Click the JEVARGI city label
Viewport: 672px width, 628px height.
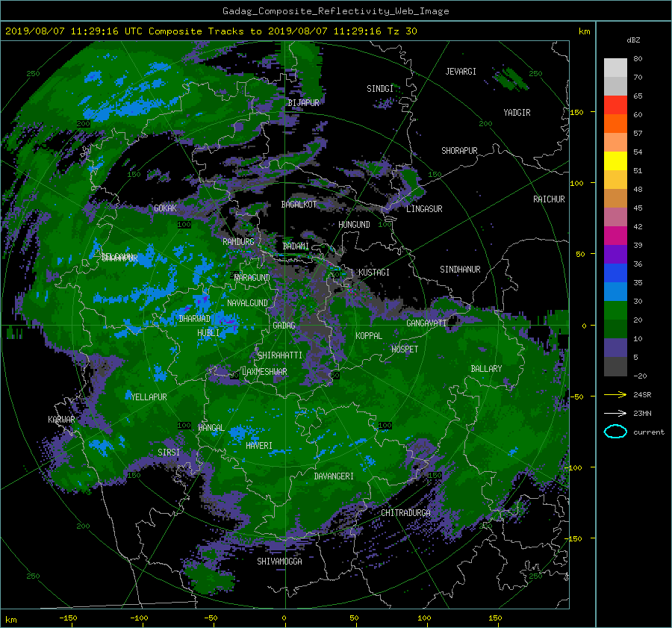click(461, 72)
